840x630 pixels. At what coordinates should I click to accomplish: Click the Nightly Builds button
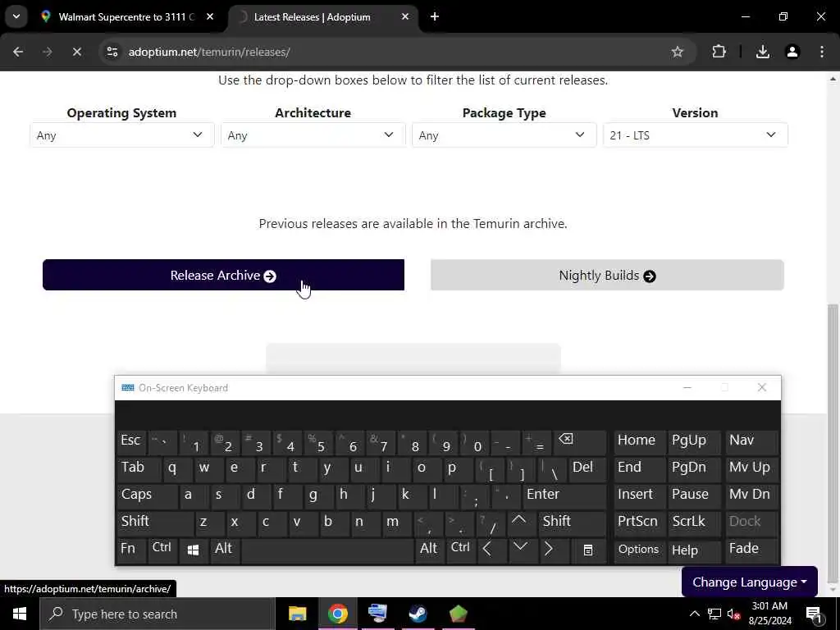tap(607, 276)
